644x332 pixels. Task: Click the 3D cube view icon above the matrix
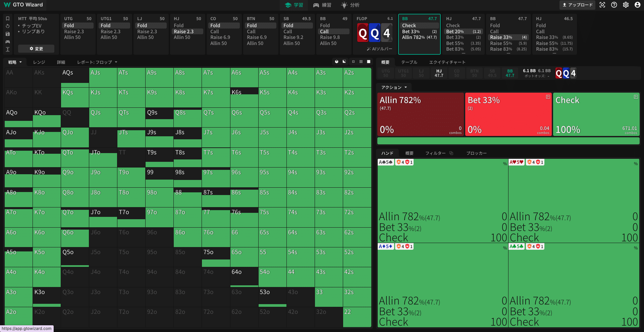tap(337, 62)
